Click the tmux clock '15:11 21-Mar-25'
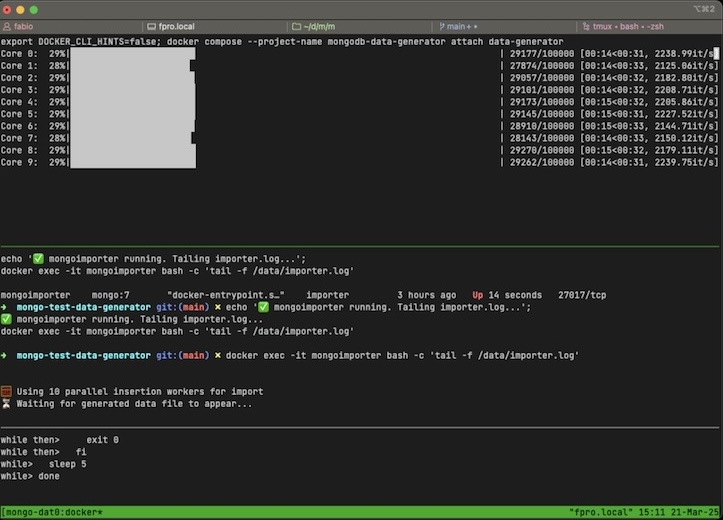Image resolution: width=723 pixels, height=520 pixels. tap(679, 512)
